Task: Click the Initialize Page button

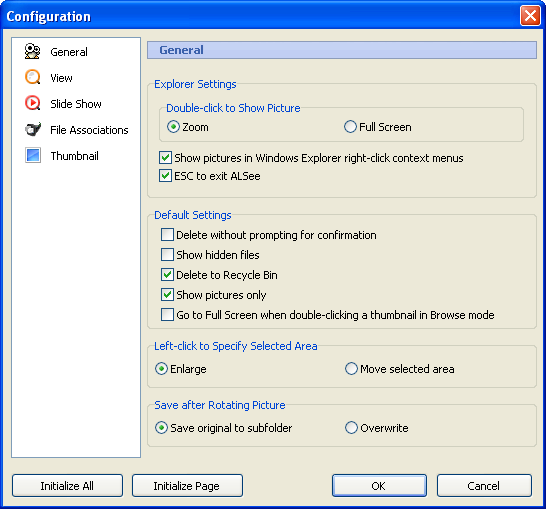Action: (x=187, y=486)
